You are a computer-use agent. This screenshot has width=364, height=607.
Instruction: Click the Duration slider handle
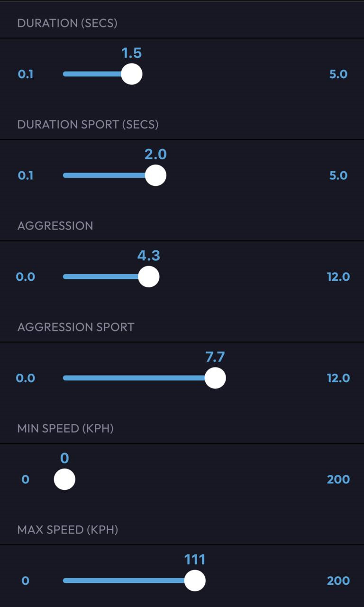point(132,74)
